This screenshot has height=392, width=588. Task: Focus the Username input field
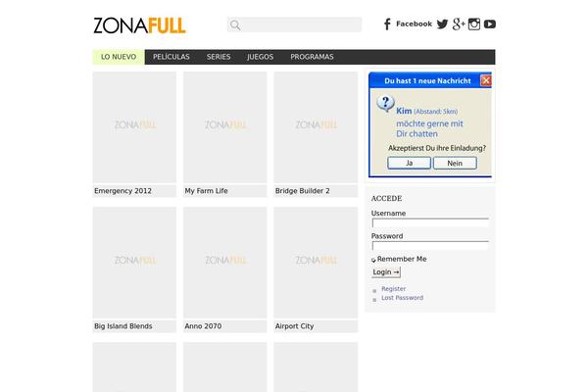pyautogui.click(x=430, y=222)
